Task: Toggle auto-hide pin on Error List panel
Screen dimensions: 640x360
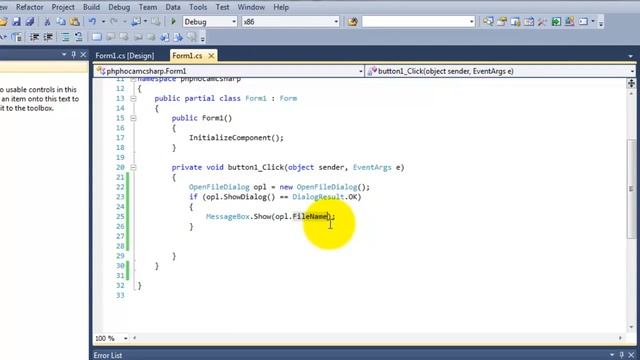Action: coord(622,355)
